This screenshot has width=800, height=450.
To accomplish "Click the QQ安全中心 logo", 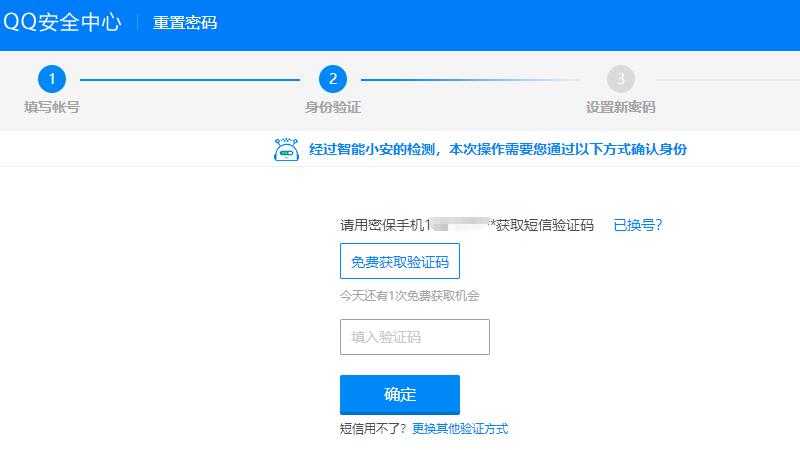I will click(62, 22).
